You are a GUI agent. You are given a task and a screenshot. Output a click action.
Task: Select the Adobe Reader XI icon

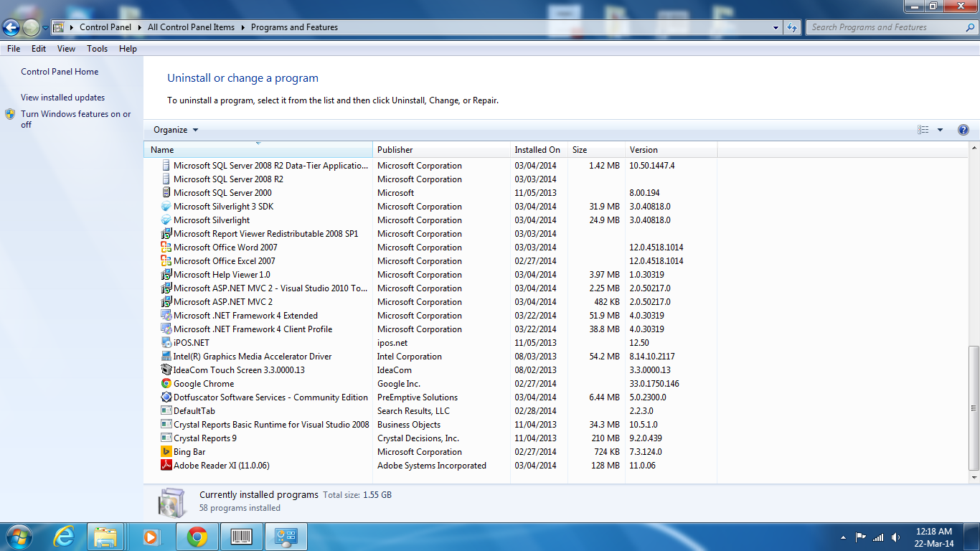166,466
